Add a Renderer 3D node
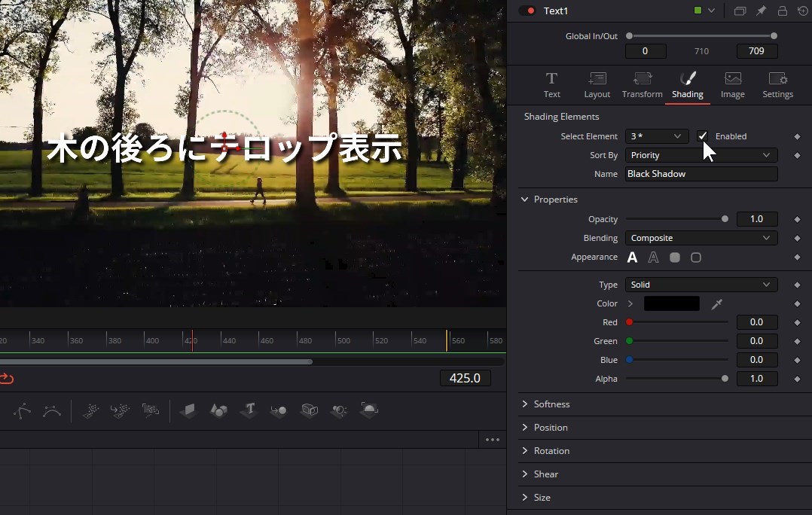The width and height of the screenshot is (812, 515). 369,411
